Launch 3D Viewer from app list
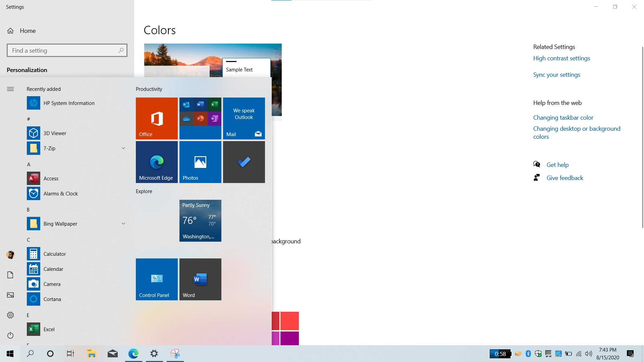The height and width of the screenshot is (362, 644). (x=77, y=133)
